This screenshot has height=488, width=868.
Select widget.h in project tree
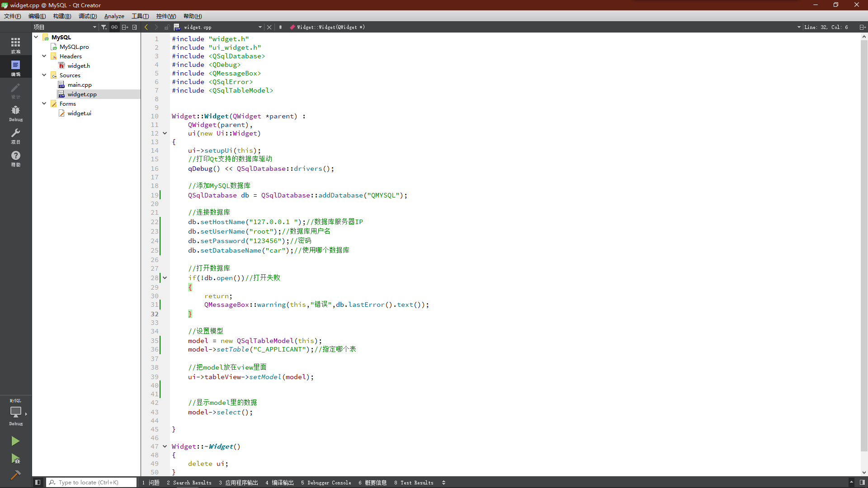click(x=79, y=66)
